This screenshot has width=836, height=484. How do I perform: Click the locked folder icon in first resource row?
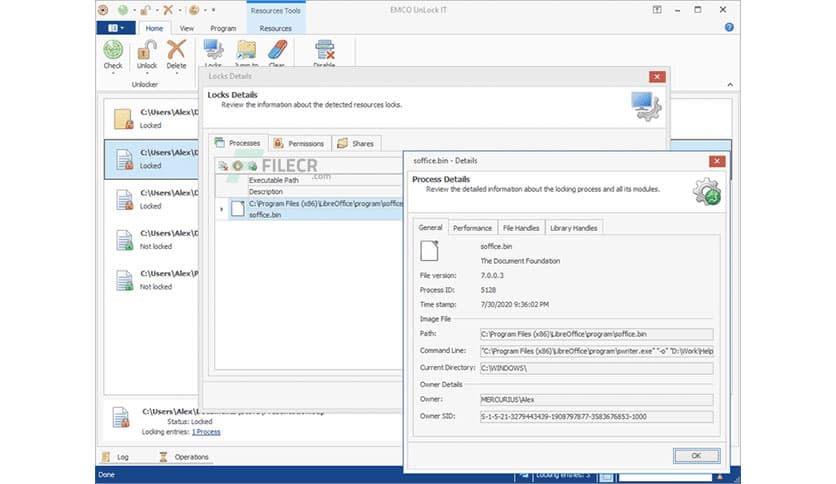click(x=123, y=119)
